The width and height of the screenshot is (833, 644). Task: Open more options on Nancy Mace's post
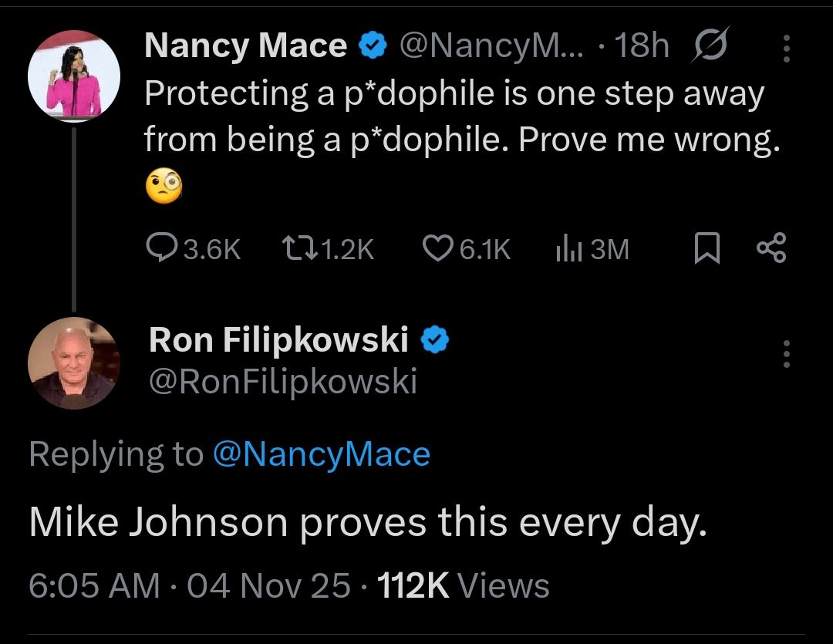(787, 49)
